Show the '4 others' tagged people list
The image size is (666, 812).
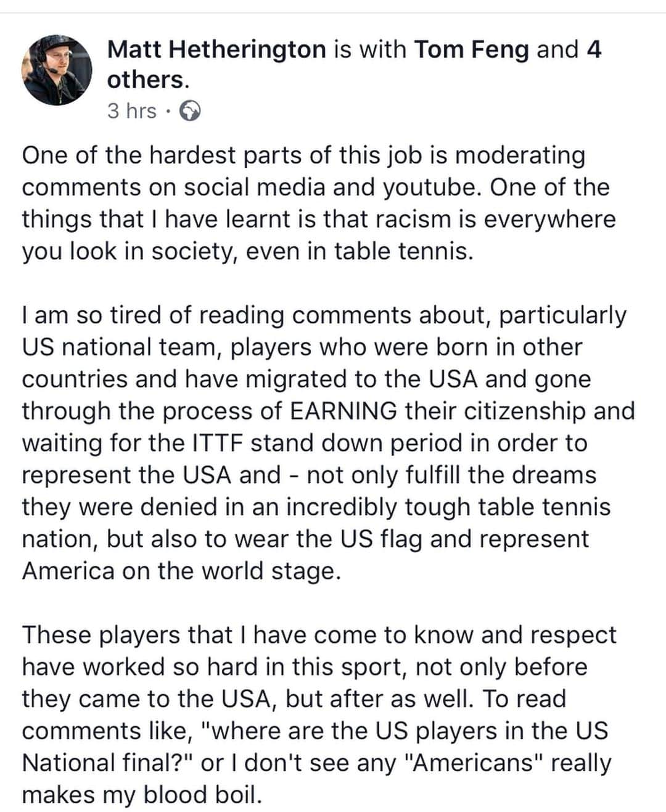coord(354,65)
